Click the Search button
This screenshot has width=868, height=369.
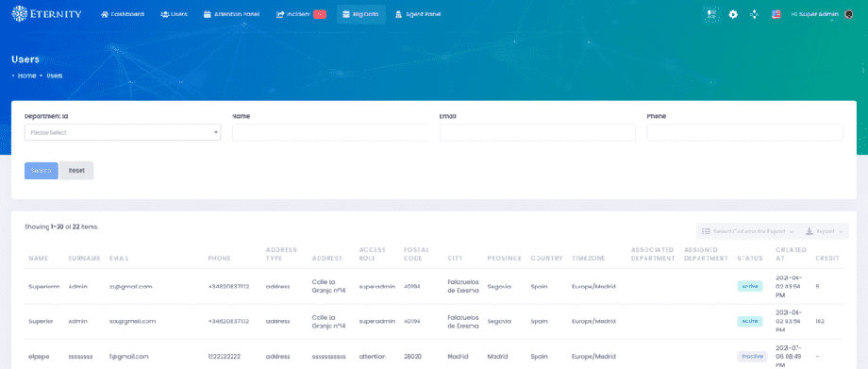(x=41, y=171)
